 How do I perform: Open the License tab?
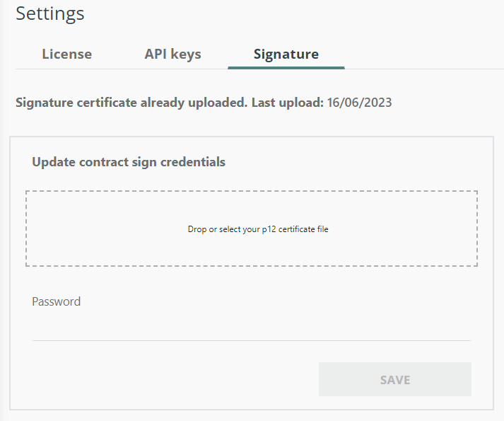[x=66, y=54]
